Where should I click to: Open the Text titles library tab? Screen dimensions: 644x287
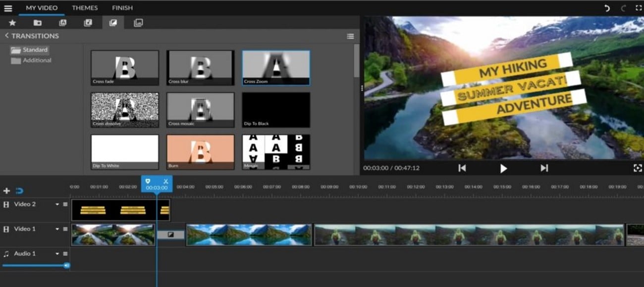[62, 23]
